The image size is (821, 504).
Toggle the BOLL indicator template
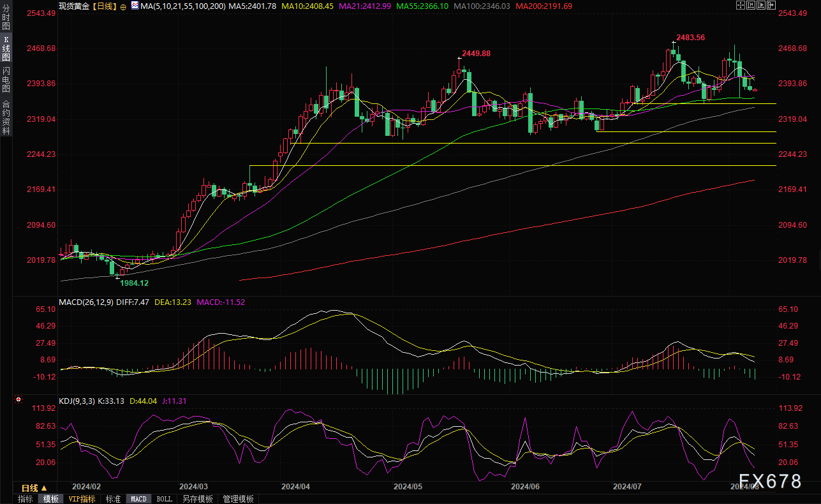(164, 499)
